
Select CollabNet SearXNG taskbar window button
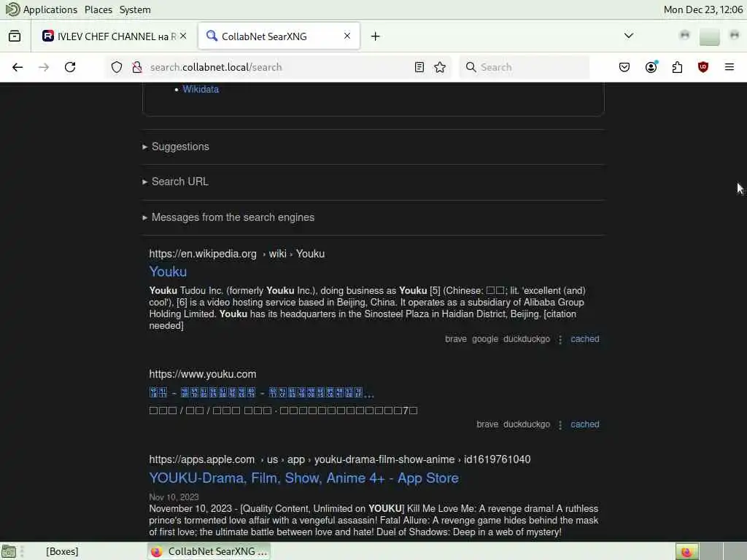coord(209,551)
